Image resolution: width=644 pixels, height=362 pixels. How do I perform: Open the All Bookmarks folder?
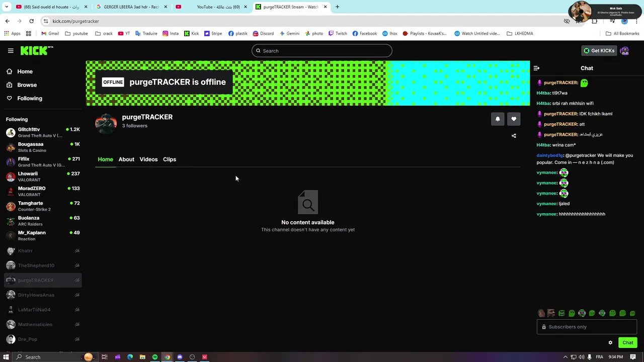point(622,34)
